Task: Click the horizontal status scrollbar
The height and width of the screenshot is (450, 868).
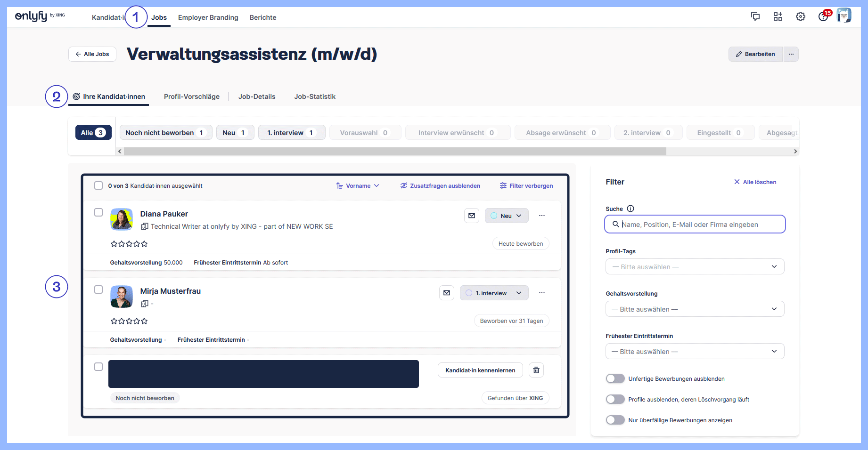Action: click(x=395, y=152)
